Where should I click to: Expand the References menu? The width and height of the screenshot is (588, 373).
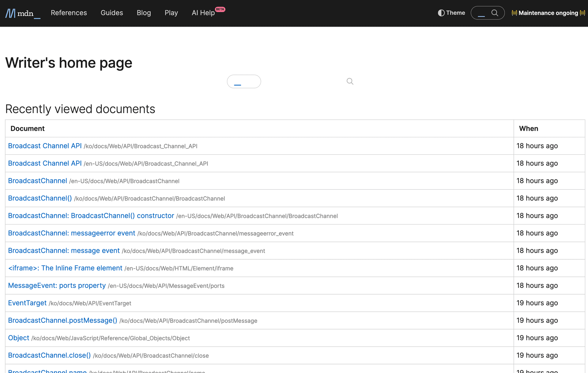pyautogui.click(x=69, y=13)
